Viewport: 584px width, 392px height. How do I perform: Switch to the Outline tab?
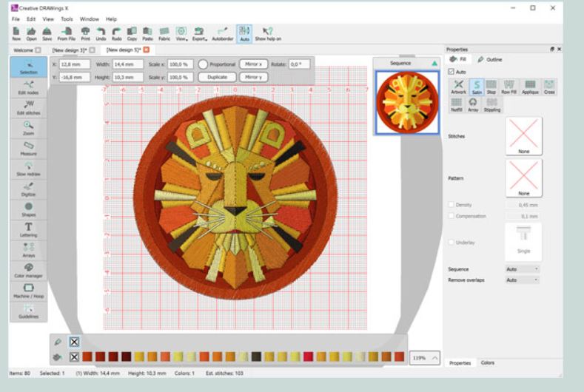(x=490, y=58)
